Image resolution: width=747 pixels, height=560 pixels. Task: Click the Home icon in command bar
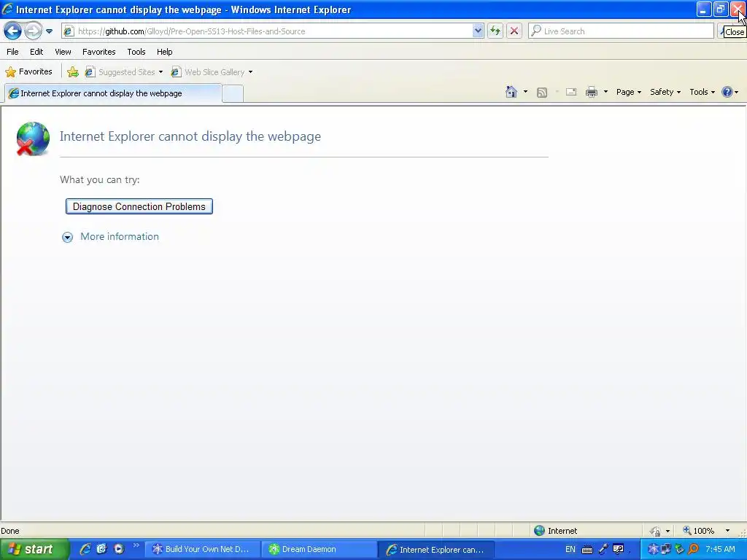(511, 92)
